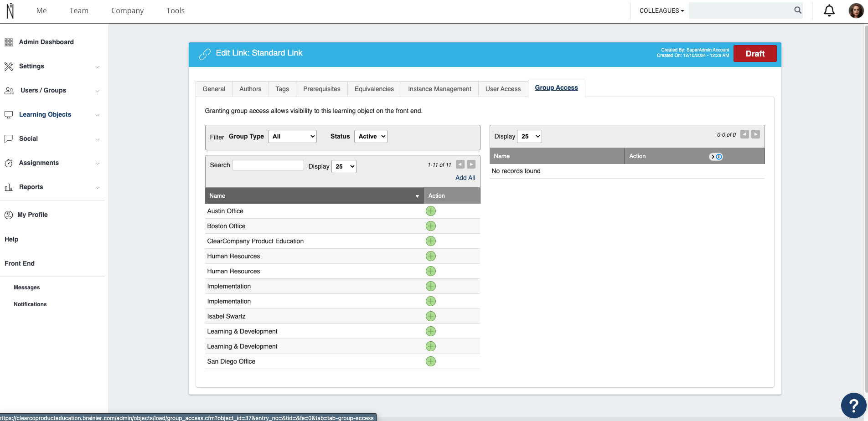Image resolution: width=868 pixels, height=421 pixels.
Task: Open the blue help question mark bubble
Action: pyautogui.click(x=853, y=405)
